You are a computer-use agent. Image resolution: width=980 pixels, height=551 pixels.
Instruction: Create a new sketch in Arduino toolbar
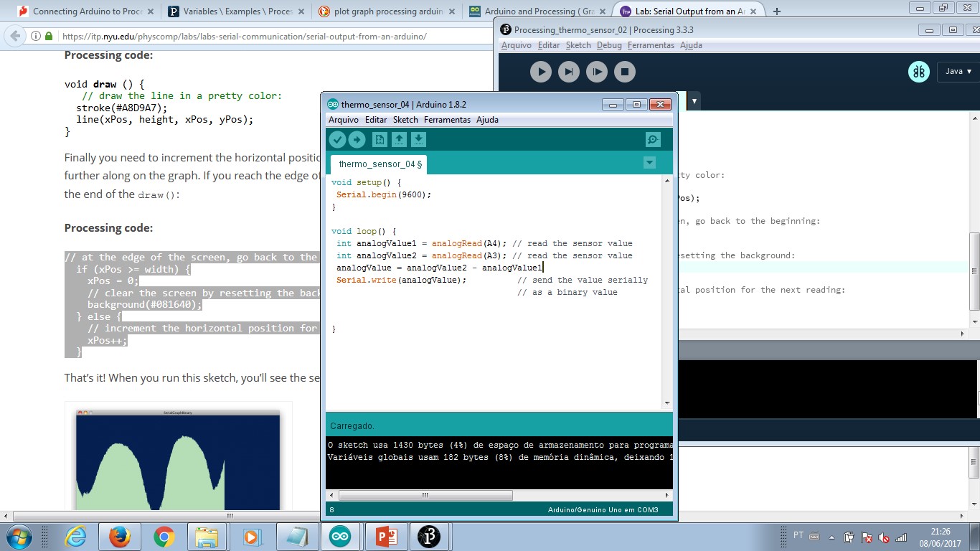380,140
